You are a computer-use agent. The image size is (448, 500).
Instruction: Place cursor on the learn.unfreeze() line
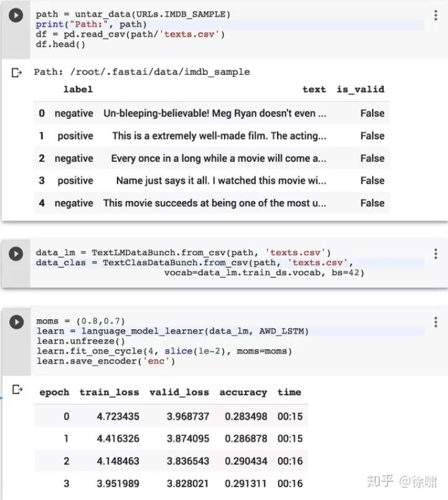[x=80, y=341]
